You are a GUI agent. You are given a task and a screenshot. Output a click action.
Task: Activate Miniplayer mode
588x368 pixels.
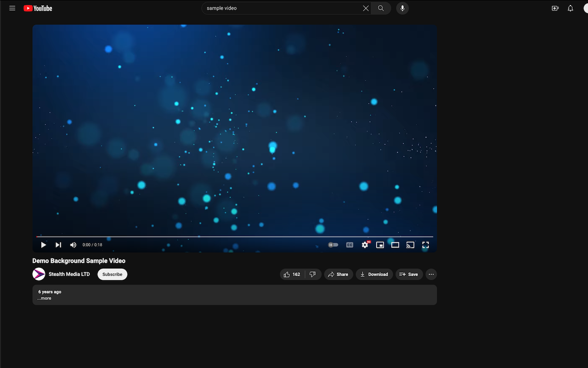pos(380,245)
